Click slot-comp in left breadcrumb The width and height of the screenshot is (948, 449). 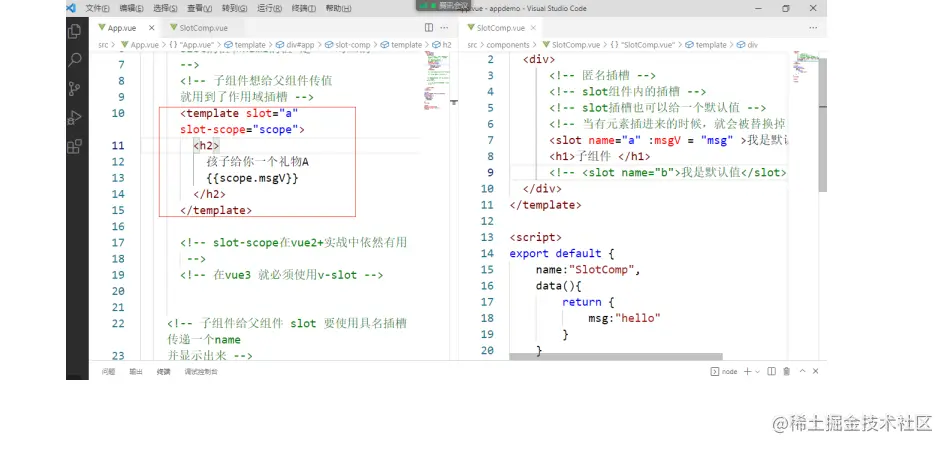pyautogui.click(x=348, y=45)
